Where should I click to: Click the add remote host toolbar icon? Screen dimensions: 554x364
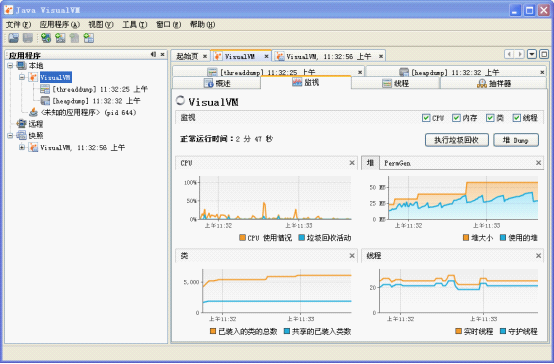click(46, 38)
